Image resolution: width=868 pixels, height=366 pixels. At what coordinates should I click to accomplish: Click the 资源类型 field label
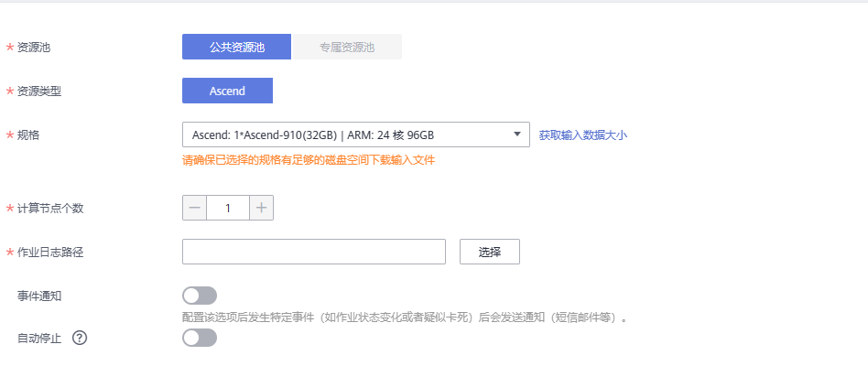click(x=39, y=91)
